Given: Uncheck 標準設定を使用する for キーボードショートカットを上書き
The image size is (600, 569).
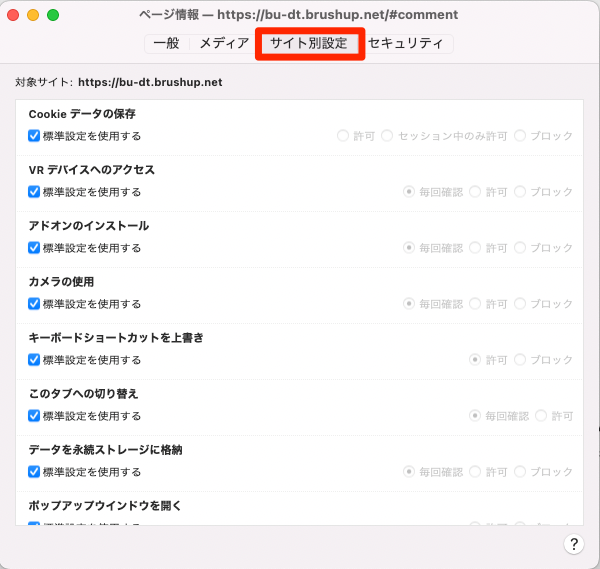Looking at the screenshot, I should tap(35, 360).
